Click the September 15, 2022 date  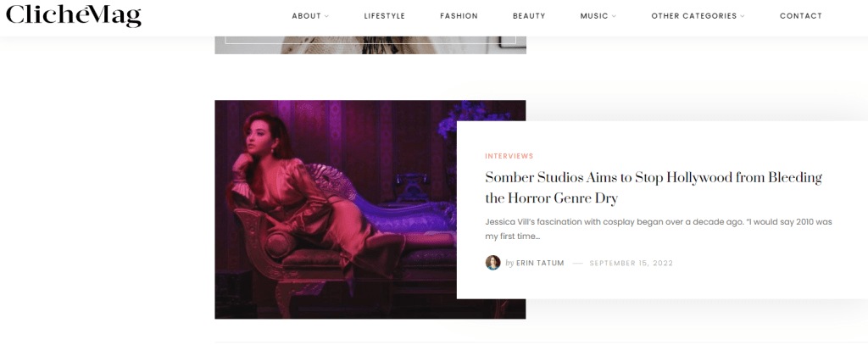pos(631,263)
